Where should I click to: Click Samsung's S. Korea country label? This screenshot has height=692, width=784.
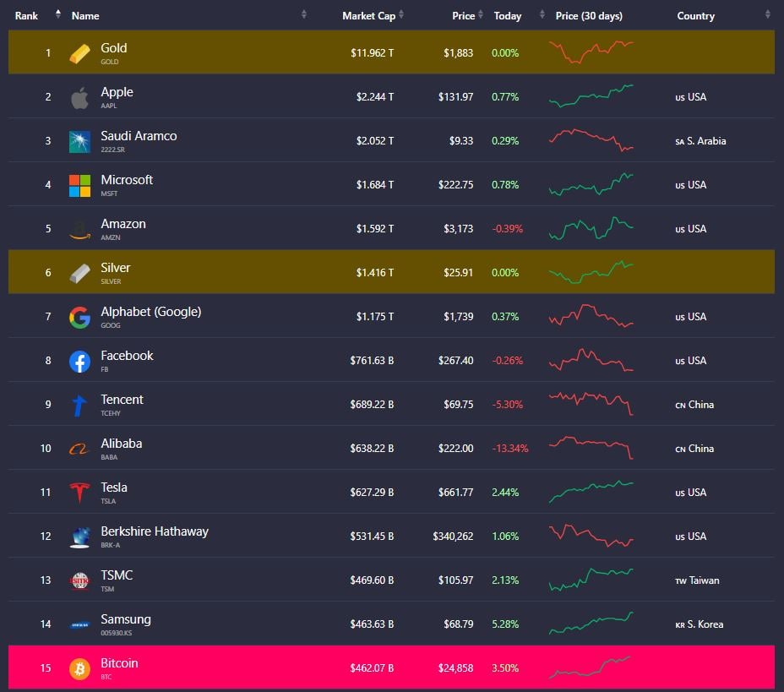pos(699,625)
